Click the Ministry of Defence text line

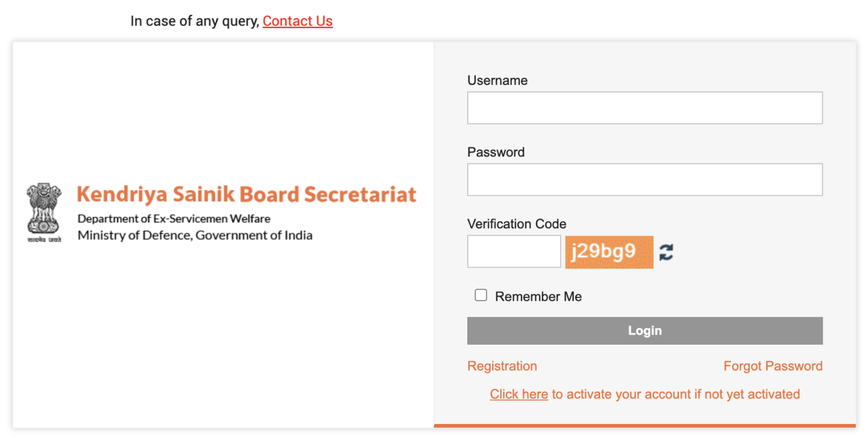(x=195, y=235)
